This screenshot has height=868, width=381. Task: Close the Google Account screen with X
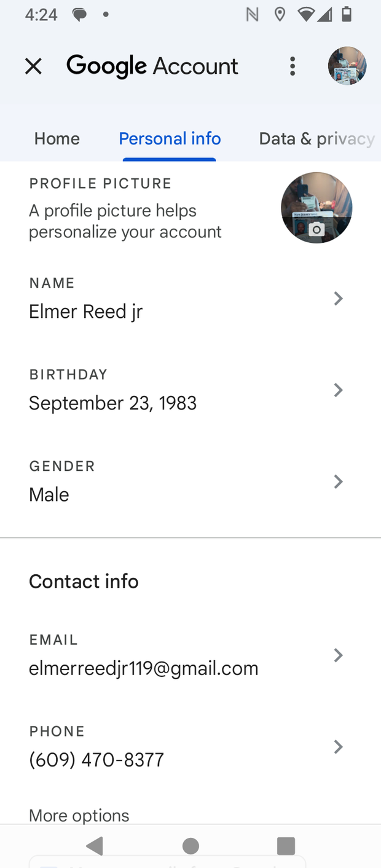pos(33,66)
